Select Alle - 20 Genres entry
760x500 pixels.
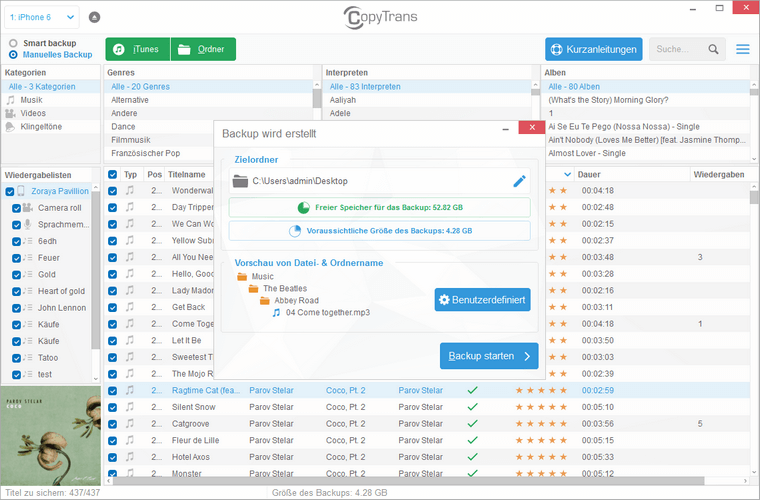(x=209, y=87)
